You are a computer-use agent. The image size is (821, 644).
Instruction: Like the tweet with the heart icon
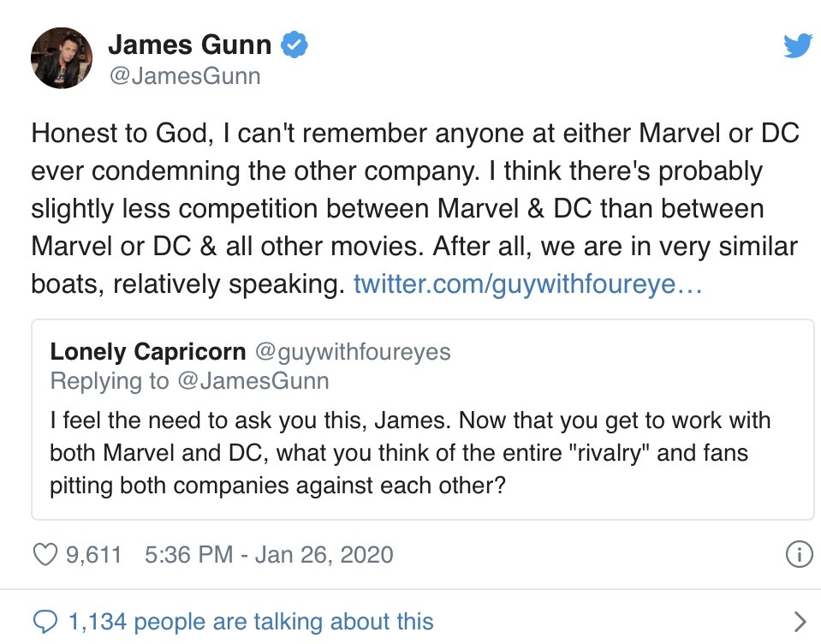pos(45,555)
